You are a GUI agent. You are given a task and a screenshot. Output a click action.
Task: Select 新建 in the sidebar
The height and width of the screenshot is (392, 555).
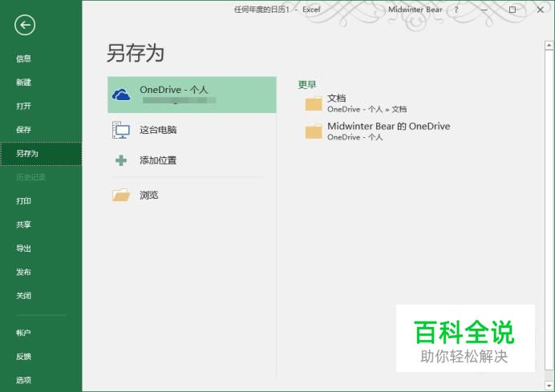pos(41,83)
